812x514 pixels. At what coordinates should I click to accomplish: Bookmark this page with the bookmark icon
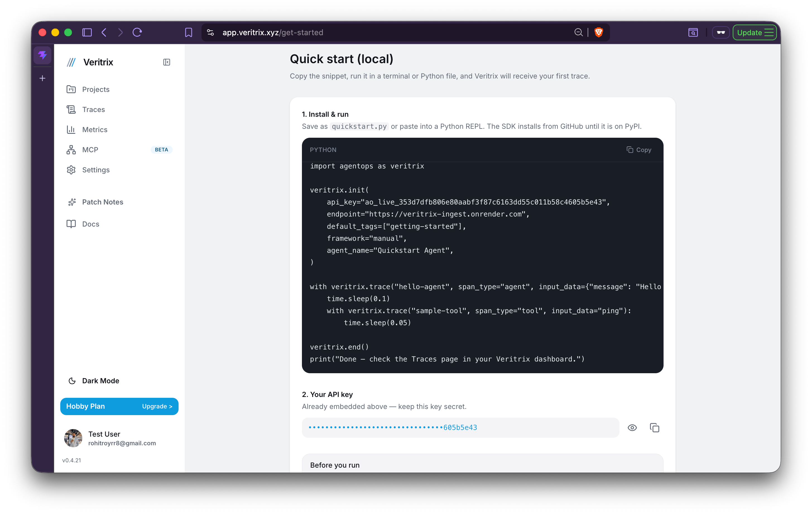pos(189,32)
